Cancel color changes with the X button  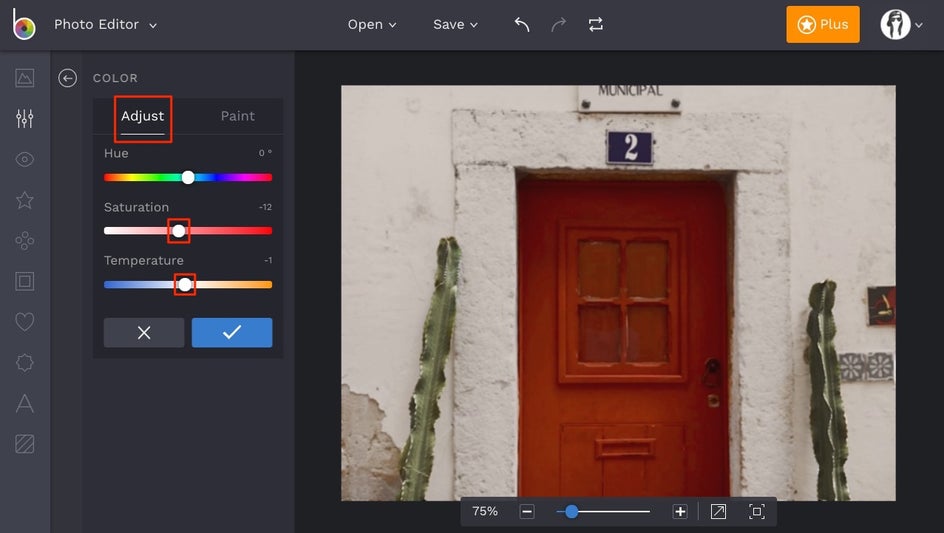point(144,333)
